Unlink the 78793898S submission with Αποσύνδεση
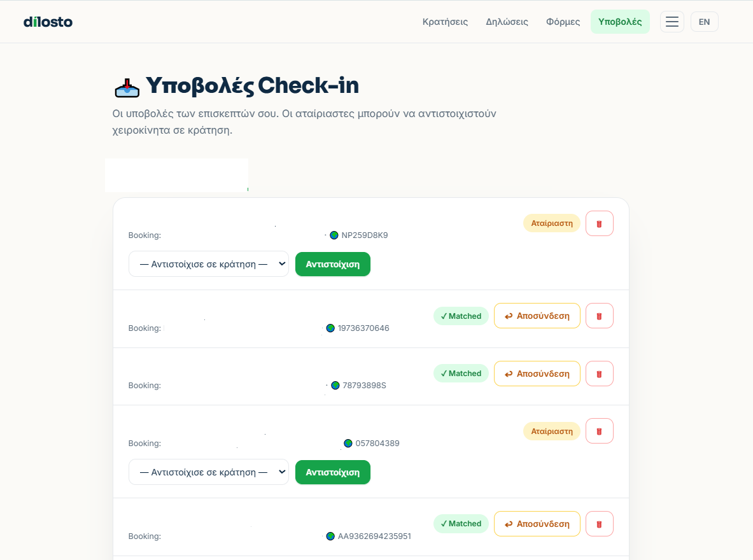This screenshot has height=560, width=753. [537, 374]
